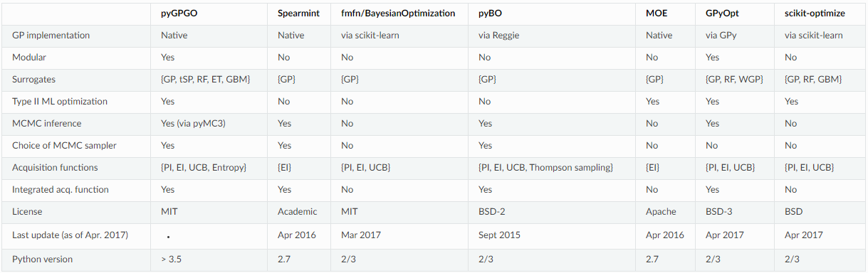Image resolution: width=868 pixels, height=273 pixels.
Task: Click the MCMC inference row label
Action: click(x=46, y=124)
